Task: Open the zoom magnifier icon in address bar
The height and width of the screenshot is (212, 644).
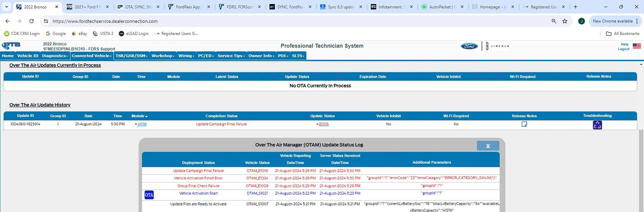Action: [554, 21]
